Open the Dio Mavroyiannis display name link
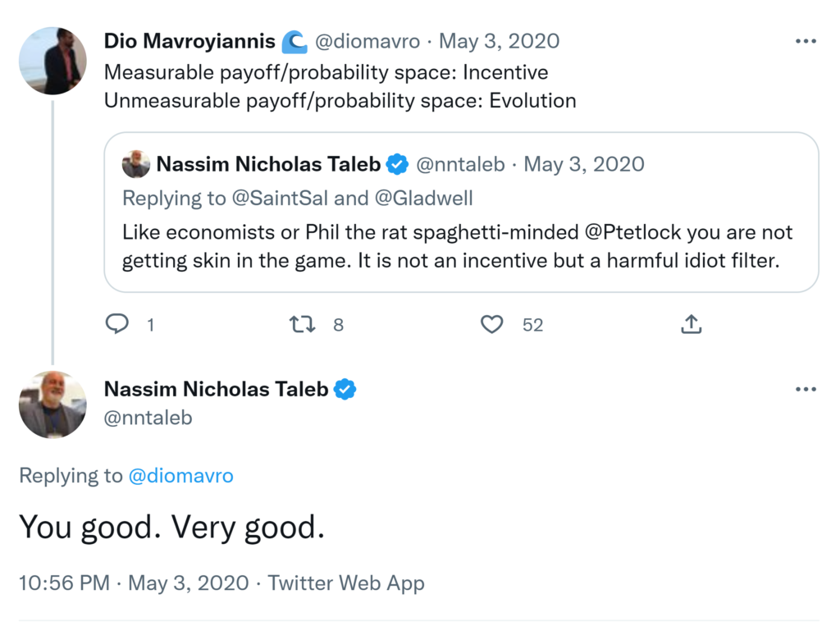840x640 pixels. (189, 41)
